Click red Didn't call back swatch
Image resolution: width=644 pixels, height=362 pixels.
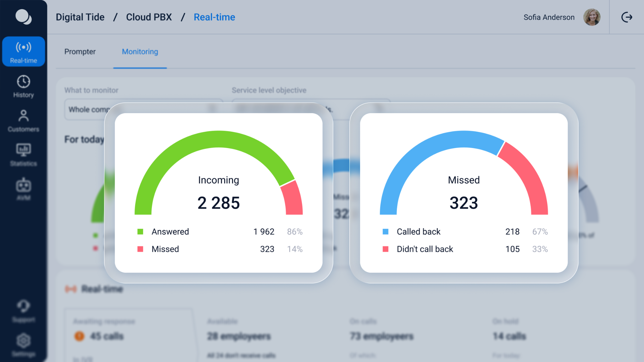386,249
